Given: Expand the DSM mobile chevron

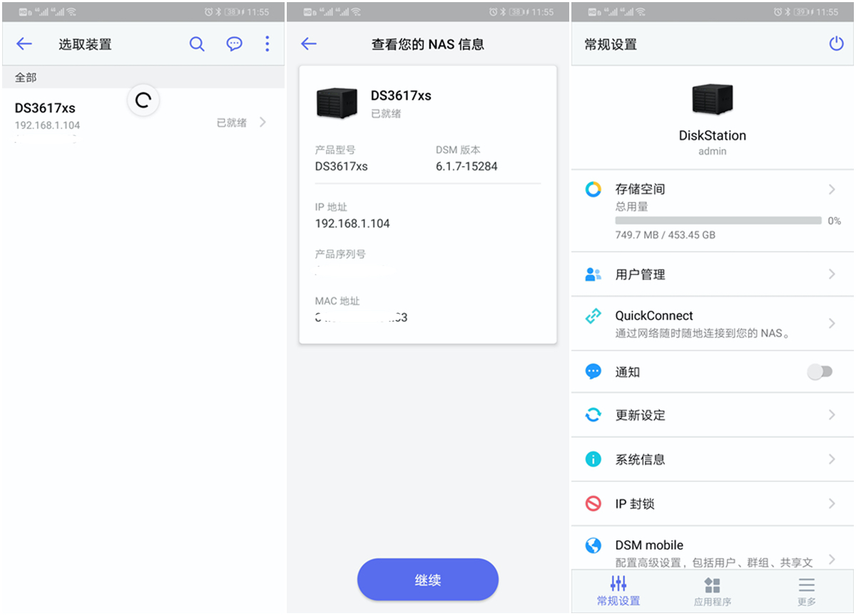Looking at the screenshot, I should [x=832, y=559].
